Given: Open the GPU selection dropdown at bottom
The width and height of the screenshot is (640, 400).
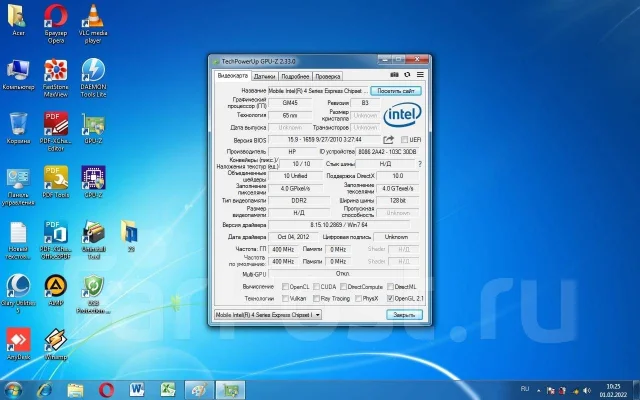Looking at the screenshot, I should point(268,315).
